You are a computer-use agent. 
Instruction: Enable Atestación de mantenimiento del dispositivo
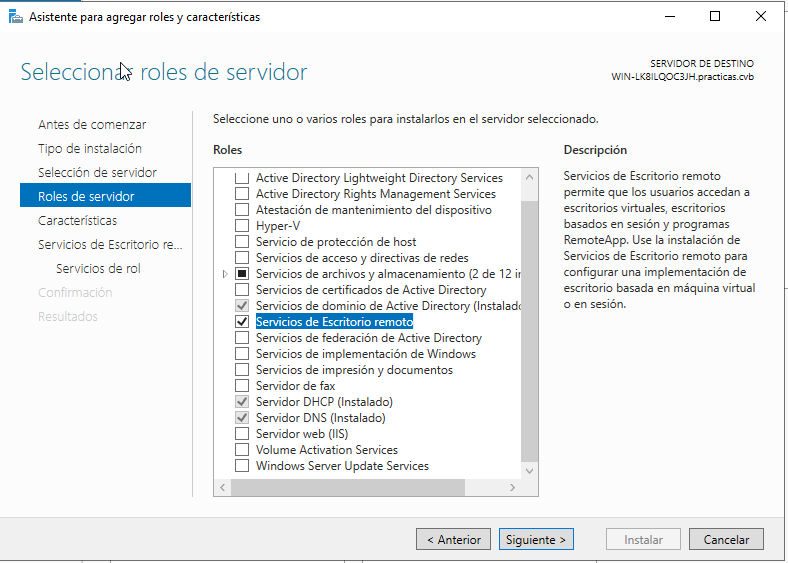point(242,210)
